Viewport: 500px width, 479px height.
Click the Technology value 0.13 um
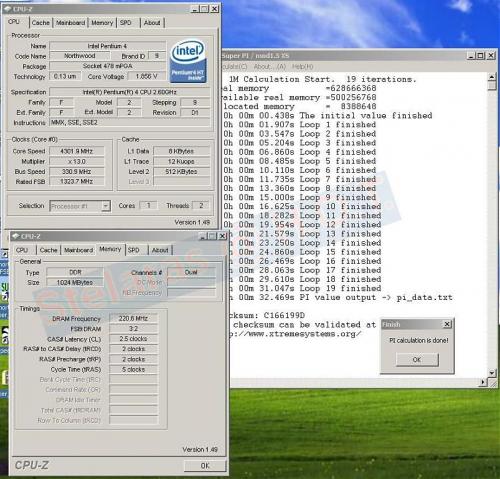[x=65, y=76]
